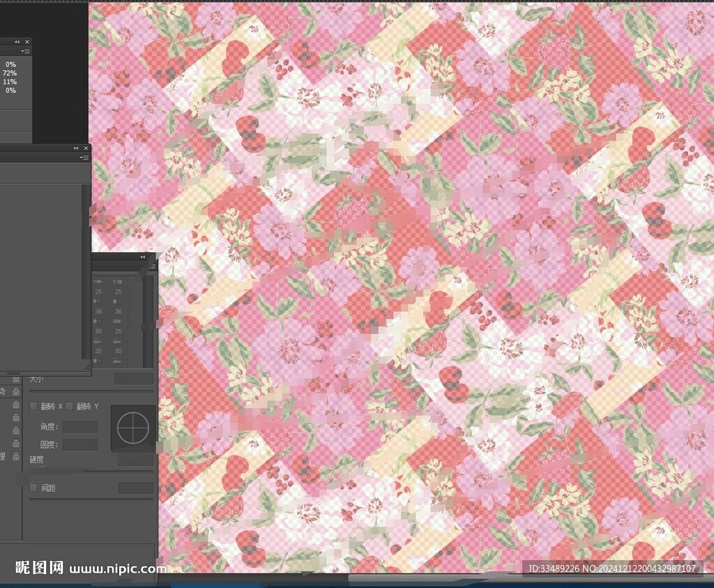This screenshot has width=714, height=588.
Task: Select top-left 25 brush preset
Action: [98, 287]
